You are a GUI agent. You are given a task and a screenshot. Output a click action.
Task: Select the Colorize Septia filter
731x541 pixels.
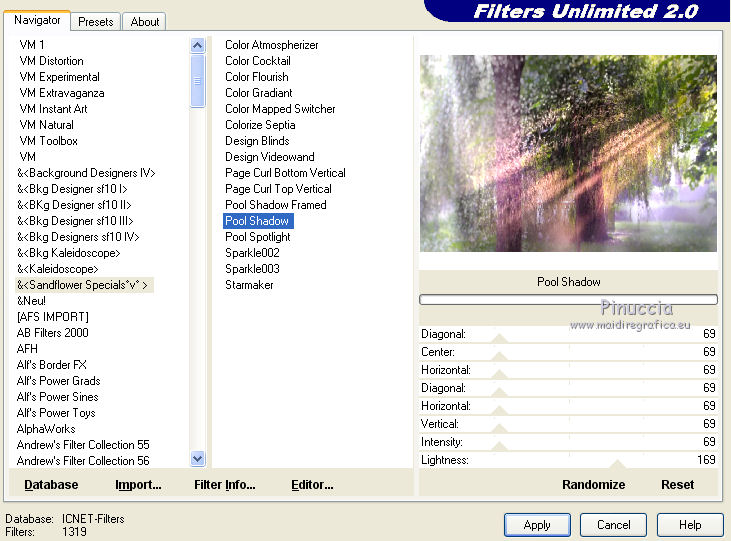point(260,125)
